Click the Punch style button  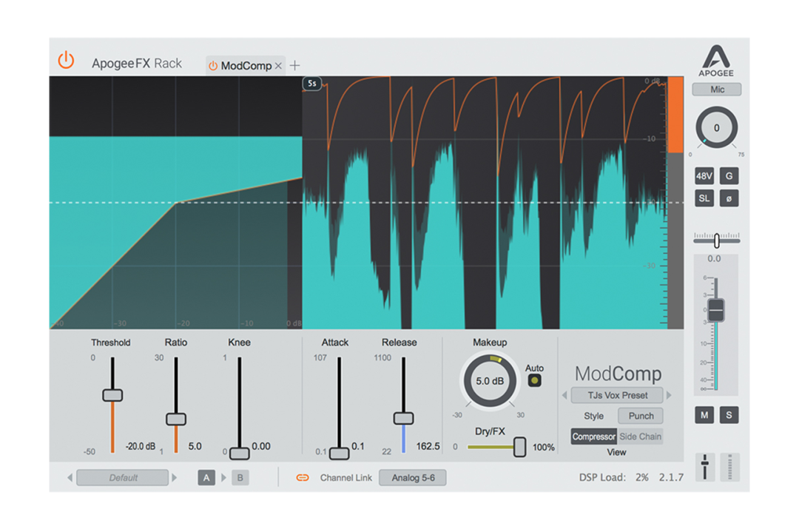[x=641, y=416]
